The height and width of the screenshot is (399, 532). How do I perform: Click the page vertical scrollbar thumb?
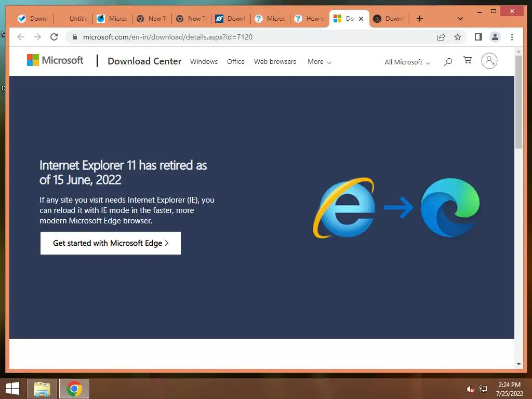[x=519, y=102]
